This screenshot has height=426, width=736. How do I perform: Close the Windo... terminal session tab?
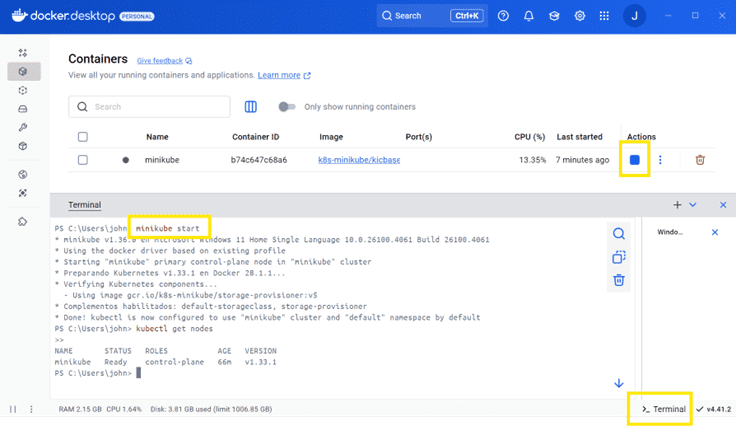tap(714, 232)
